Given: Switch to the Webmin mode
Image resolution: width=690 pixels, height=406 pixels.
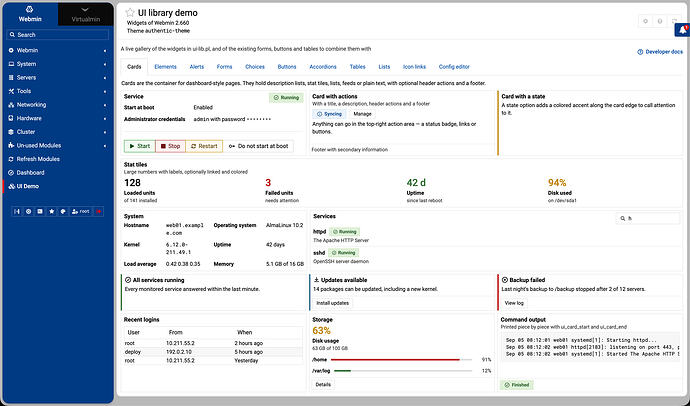Looking at the screenshot, I should [x=30, y=14].
